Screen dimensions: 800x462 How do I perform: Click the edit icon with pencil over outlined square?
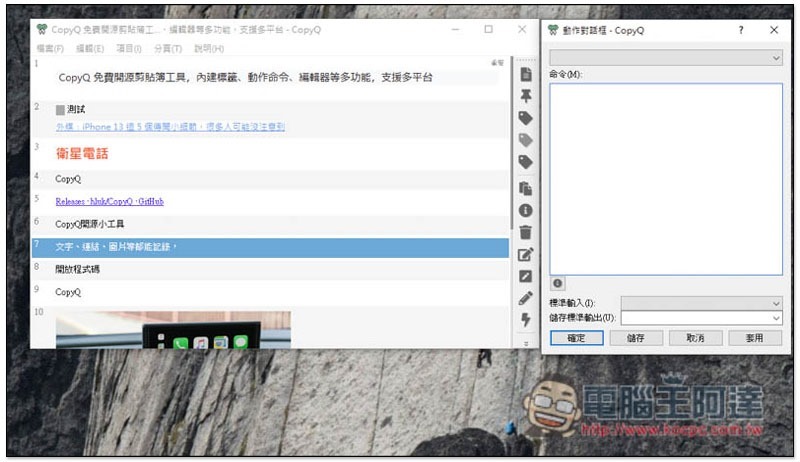point(526,254)
